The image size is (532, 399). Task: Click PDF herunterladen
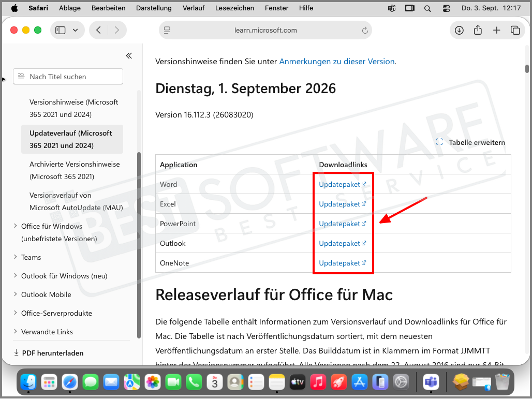(x=49, y=353)
